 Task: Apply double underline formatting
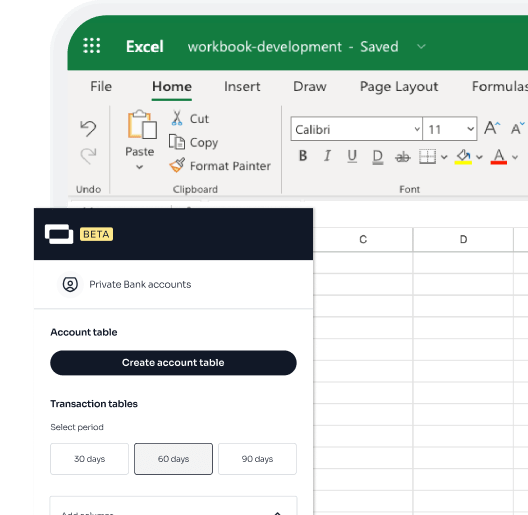[x=377, y=157]
